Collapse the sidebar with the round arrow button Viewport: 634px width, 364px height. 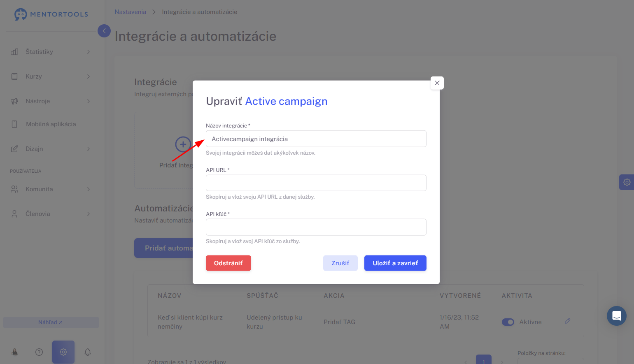[x=104, y=30]
